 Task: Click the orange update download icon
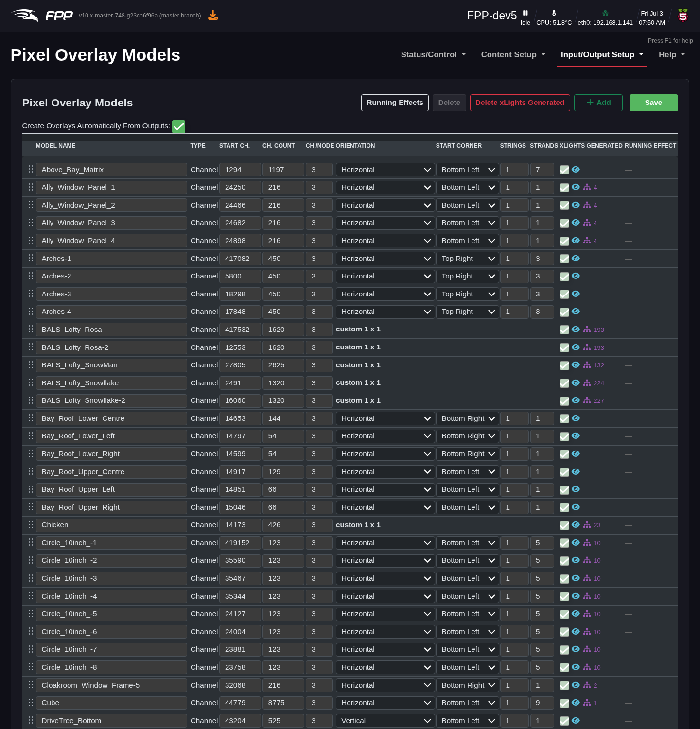(213, 16)
